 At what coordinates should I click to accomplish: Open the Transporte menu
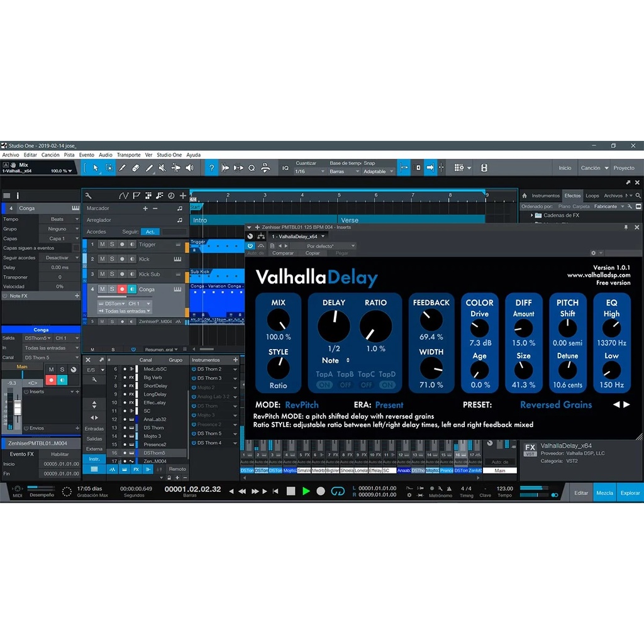click(128, 155)
